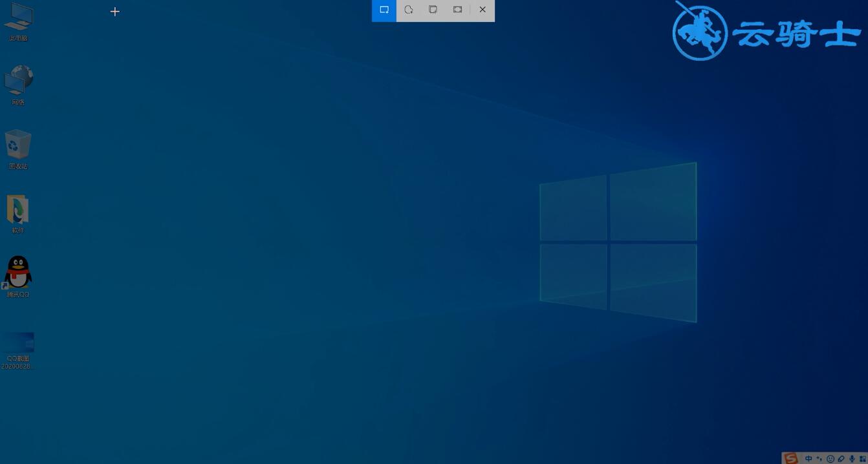Click the Sogou S logo icon
The width and height of the screenshot is (868, 464).
791,458
